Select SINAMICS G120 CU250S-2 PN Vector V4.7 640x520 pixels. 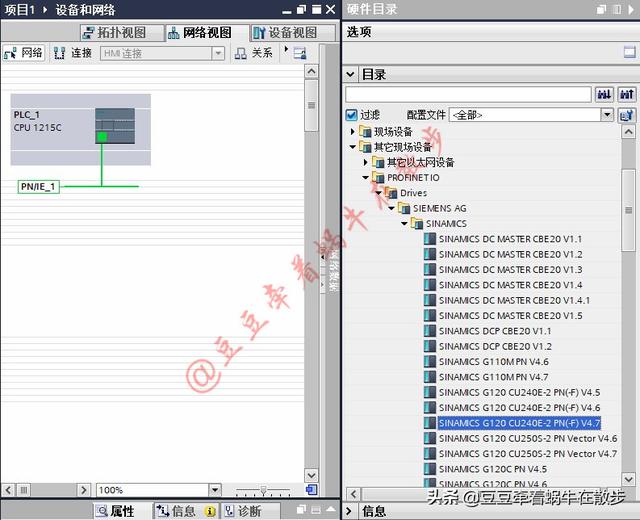click(528, 454)
